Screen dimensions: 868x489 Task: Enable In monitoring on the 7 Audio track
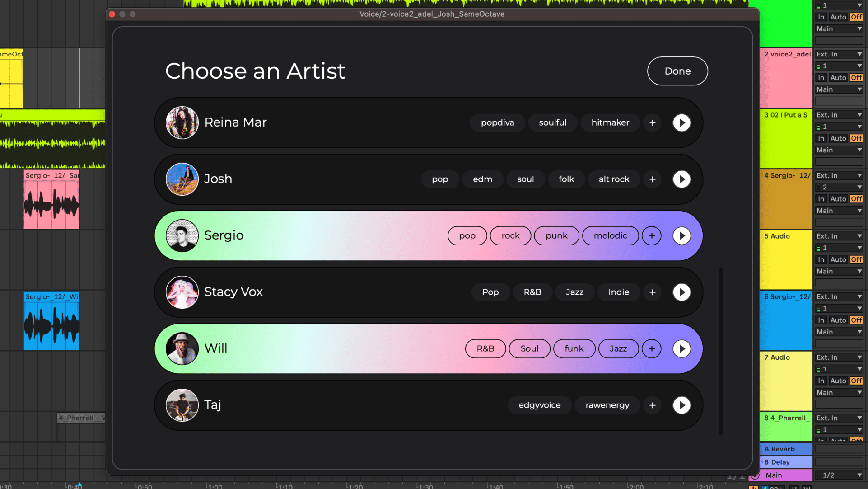821,381
